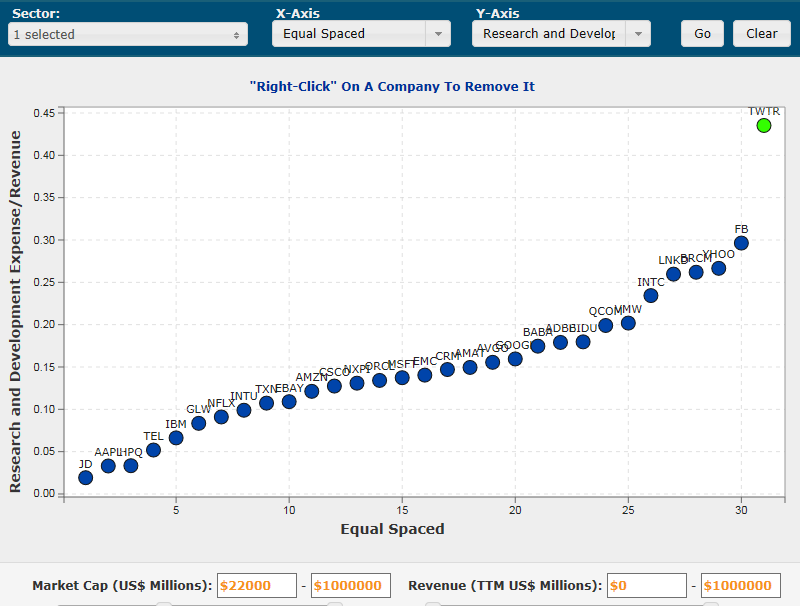The width and height of the screenshot is (801, 606).
Task: Click the "Right-Click On A Company" instruction text
Action: tap(392, 86)
